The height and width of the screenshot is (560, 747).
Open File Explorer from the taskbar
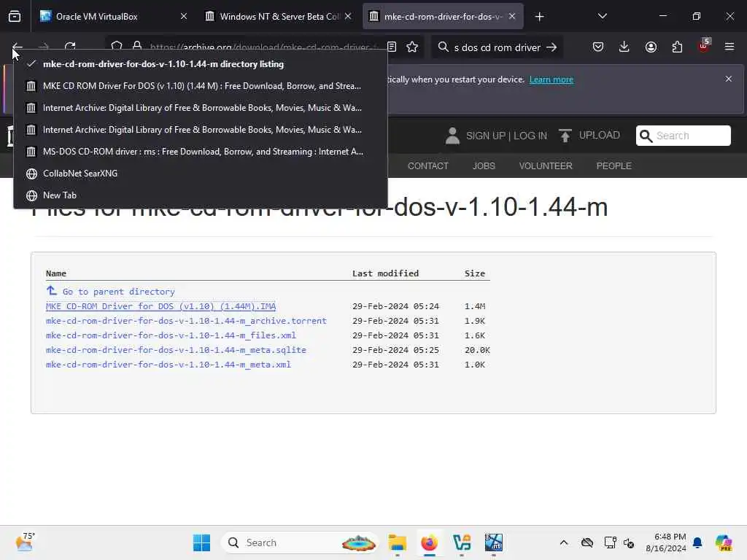[397, 542]
